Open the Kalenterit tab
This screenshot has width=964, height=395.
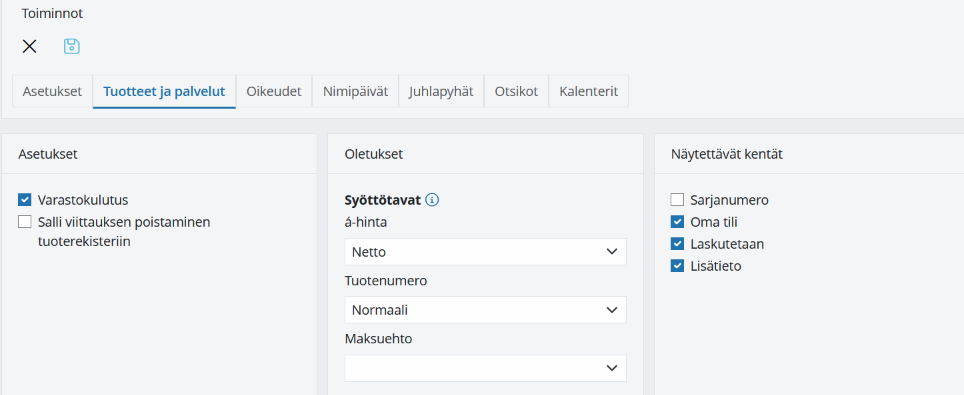click(588, 92)
